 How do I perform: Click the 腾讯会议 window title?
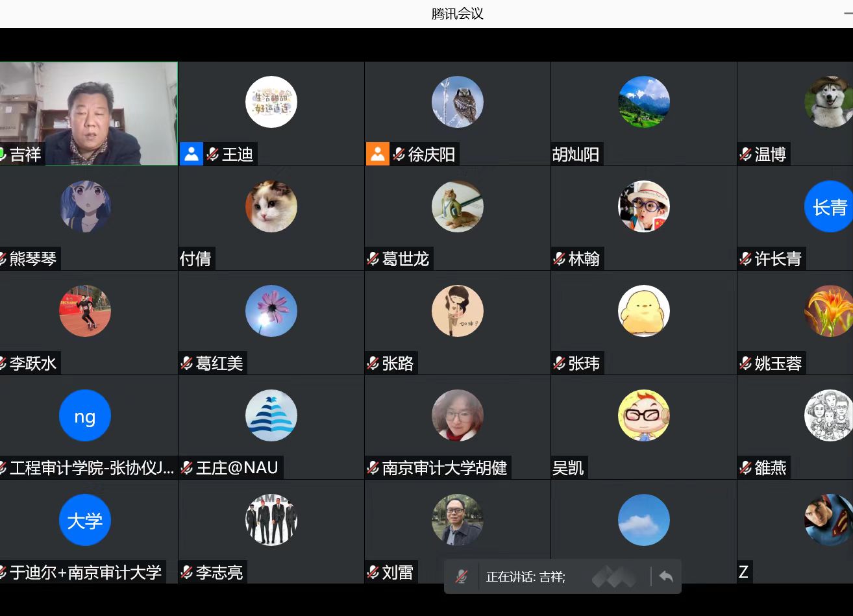[x=458, y=14]
